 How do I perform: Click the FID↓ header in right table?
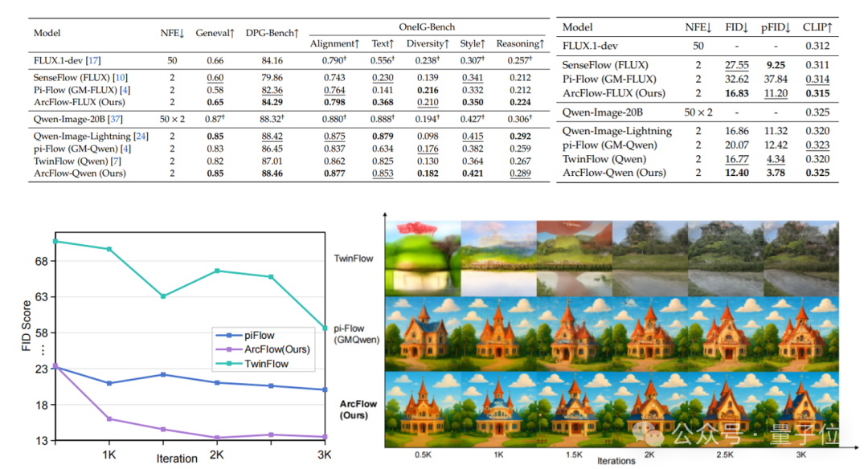737,27
